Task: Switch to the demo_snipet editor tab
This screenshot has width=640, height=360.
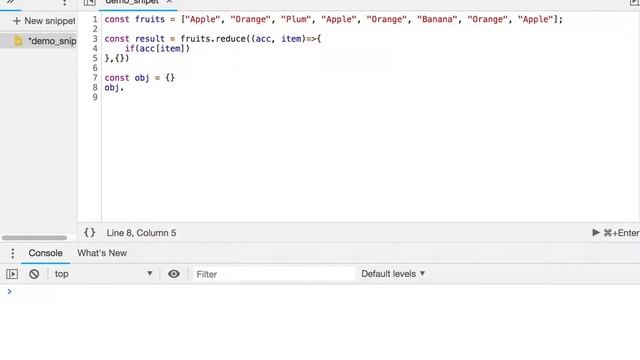Action: tap(131, 2)
